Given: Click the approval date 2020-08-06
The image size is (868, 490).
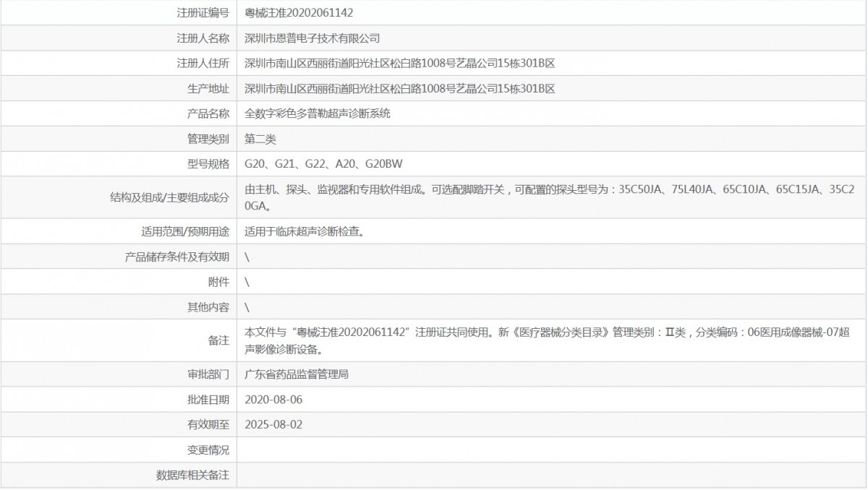Looking at the screenshot, I should pos(273,399).
